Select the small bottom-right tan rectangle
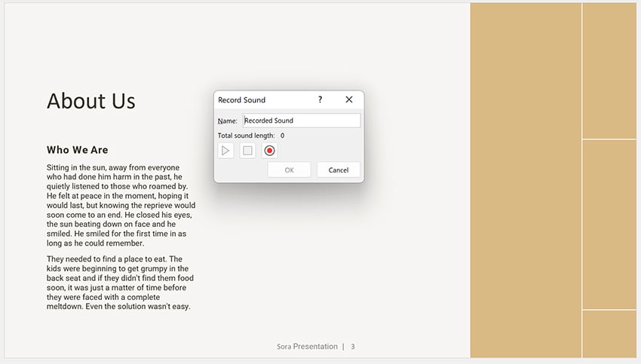The image size is (641, 364). point(609,333)
